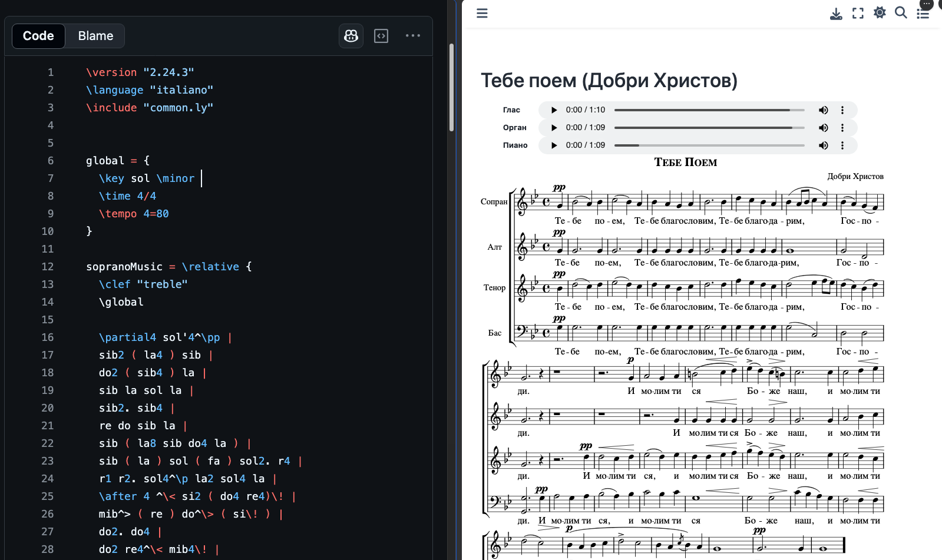Enter fullscreen mode with the expand icon
Screen dimensions: 942x560
point(858,13)
